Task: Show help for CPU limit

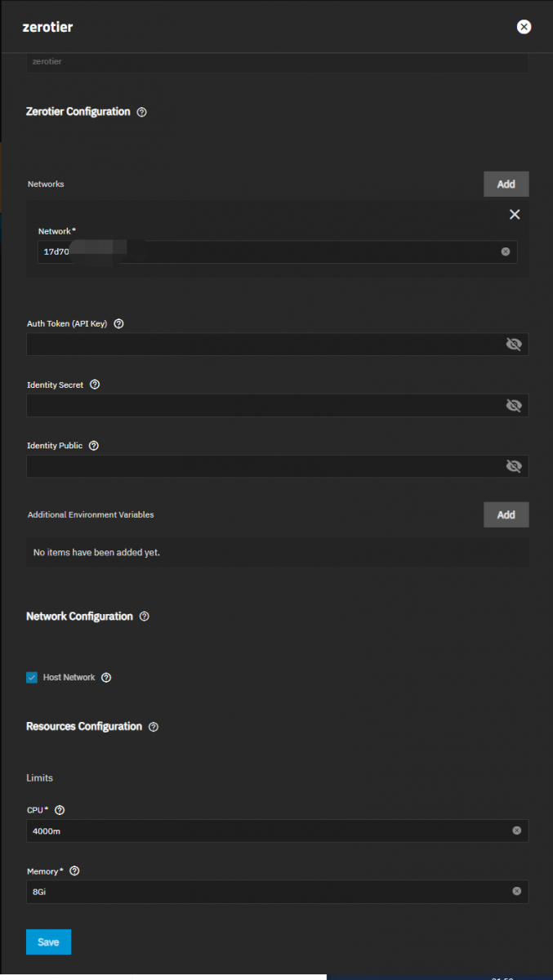Action: [x=60, y=810]
